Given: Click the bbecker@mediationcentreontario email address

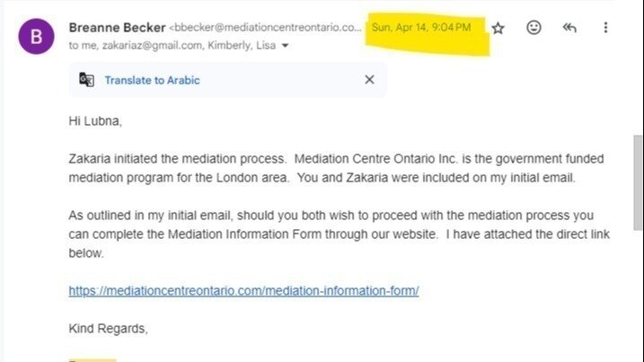Looking at the screenshot, I should tap(265, 28).
